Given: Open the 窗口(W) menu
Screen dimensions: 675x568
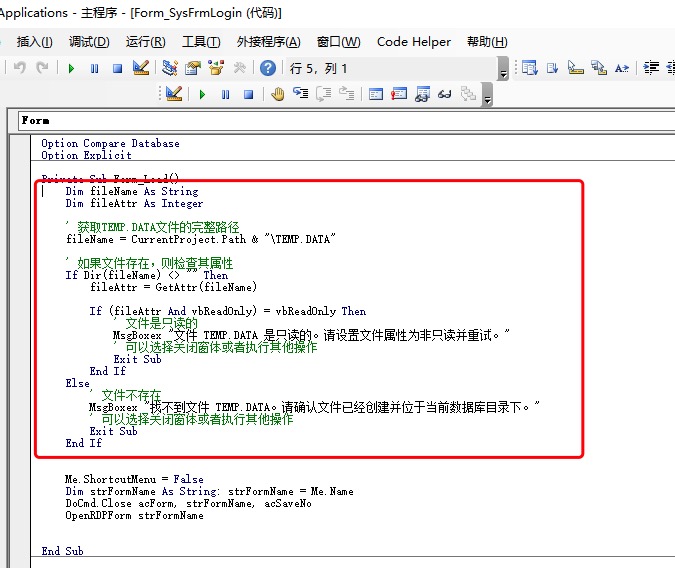Looking at the screenshot, I should (x=338, y=42).
